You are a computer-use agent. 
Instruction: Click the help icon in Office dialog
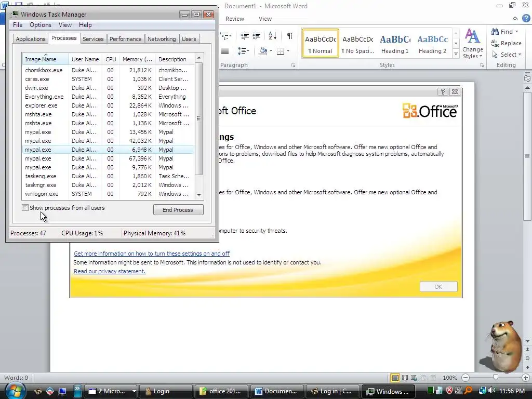click(x=443, y=91)
